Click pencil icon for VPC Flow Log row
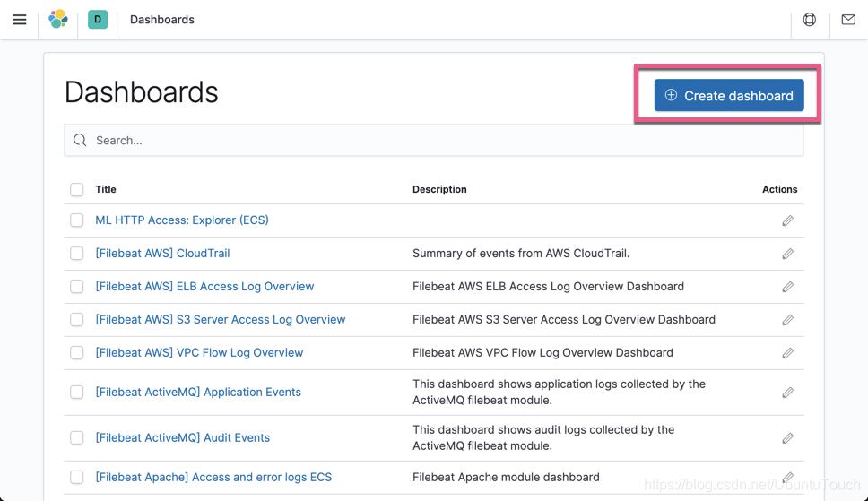868x501 pixels. [787, 353]
